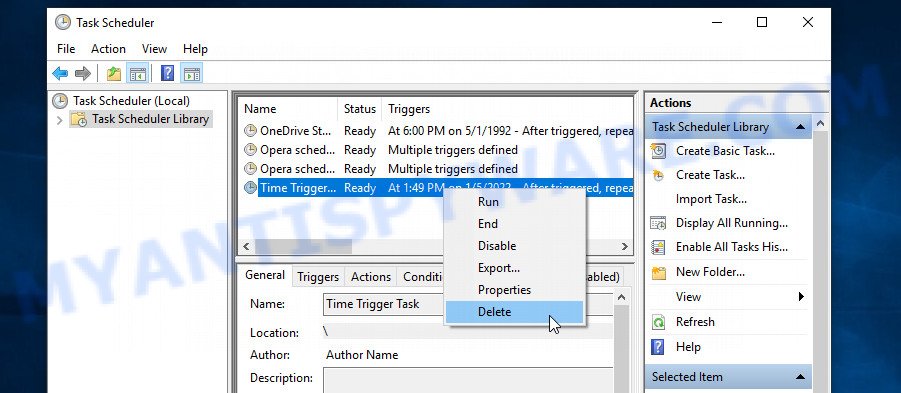Collapse the Task Scheduler Library actions section
This screenshot has height=393, width=901.
(800, 127)
